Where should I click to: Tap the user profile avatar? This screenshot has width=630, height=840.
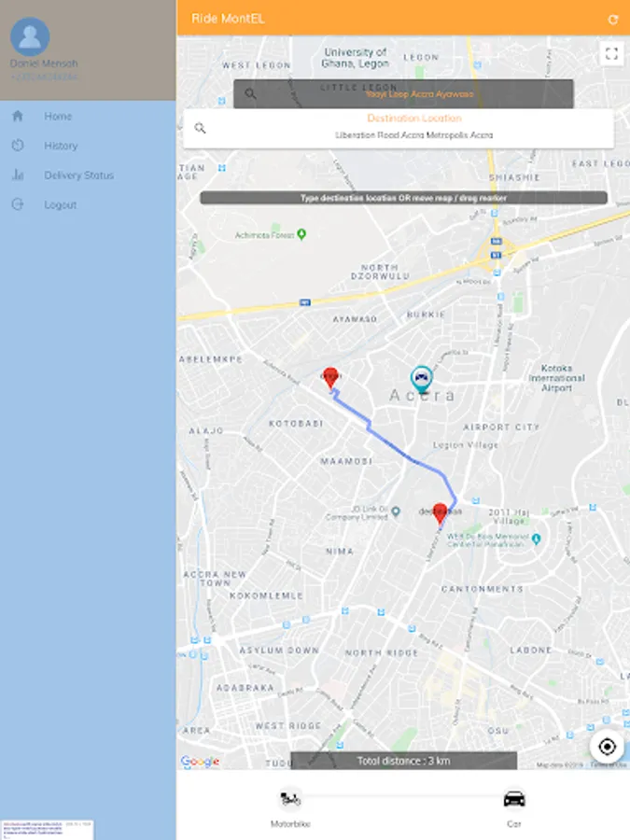pos(30,36)
